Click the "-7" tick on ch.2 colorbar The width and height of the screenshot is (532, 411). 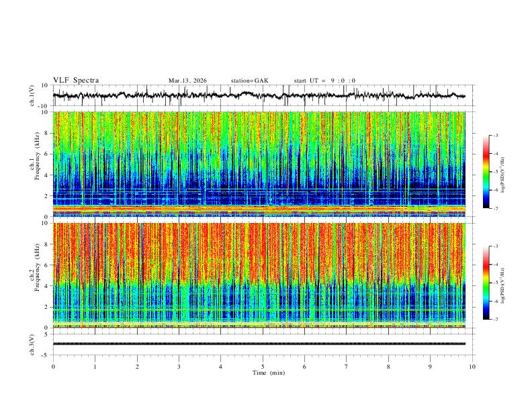[x=496, y=320]
